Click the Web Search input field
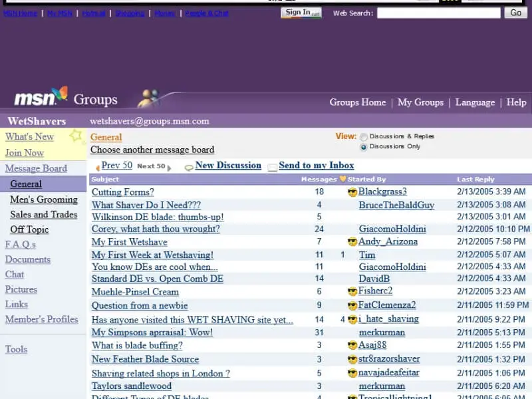This screenshot has height=399, width=532. pos(439,13)
